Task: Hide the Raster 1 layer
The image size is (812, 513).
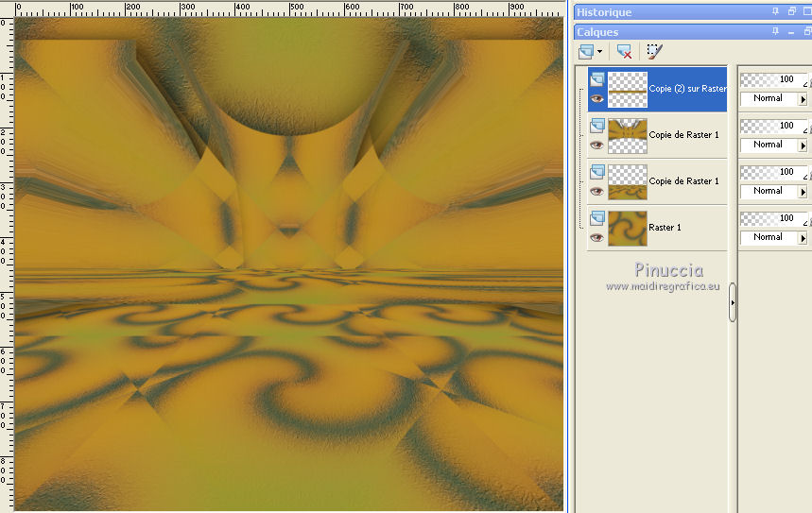Action: [x=596, y=237]
